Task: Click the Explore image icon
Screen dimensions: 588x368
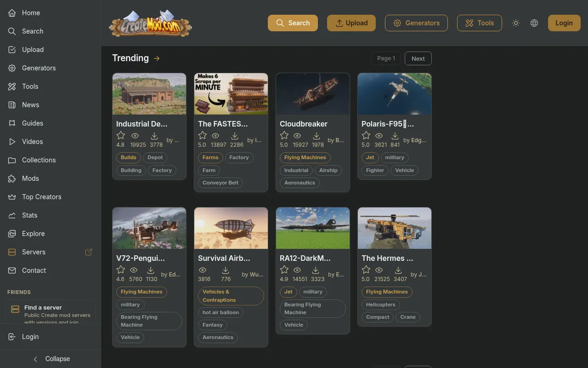Action: [12, 234]
